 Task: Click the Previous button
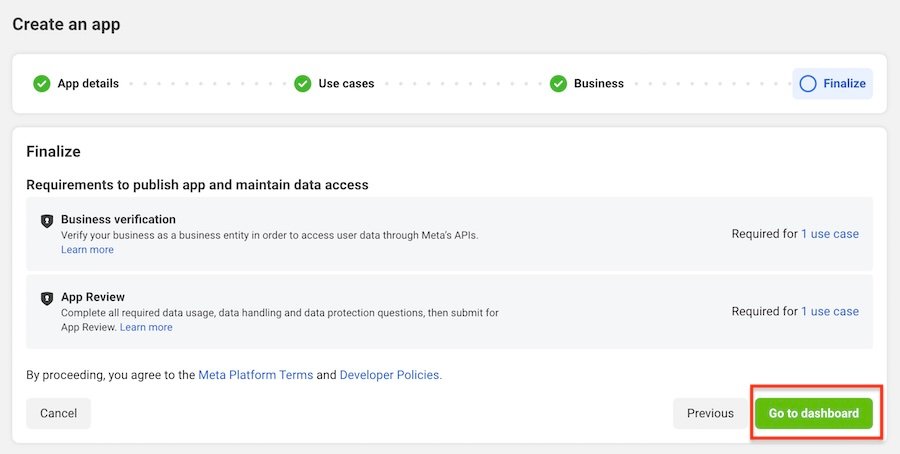(x=710, y=413)
